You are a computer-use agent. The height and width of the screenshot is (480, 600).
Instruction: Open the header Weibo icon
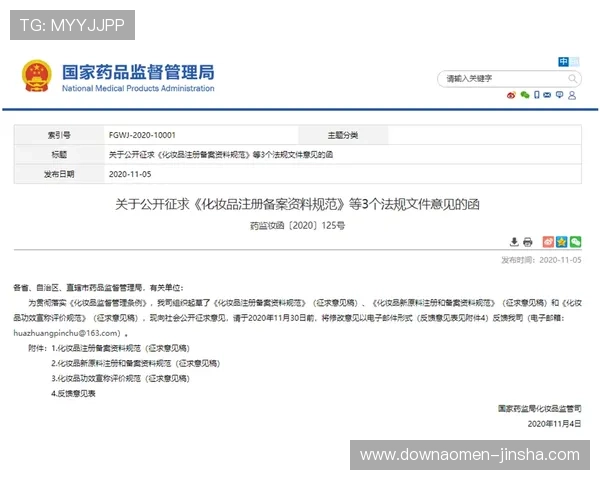[x=511, y=95]
